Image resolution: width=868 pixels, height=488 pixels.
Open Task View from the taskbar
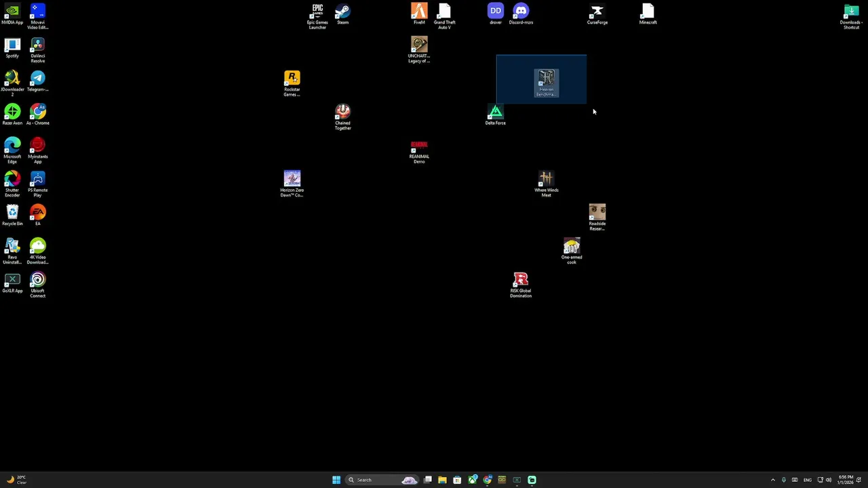pyautogui.click(x=428, y=480)
